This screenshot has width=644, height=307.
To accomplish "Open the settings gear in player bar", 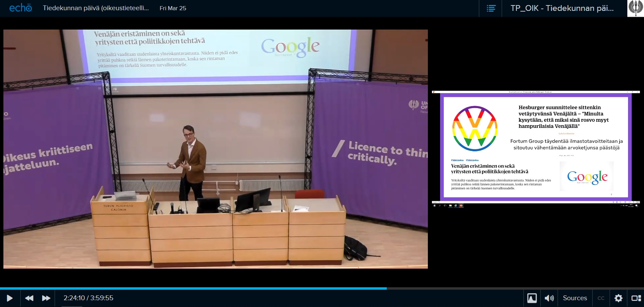I will point(618,298).
